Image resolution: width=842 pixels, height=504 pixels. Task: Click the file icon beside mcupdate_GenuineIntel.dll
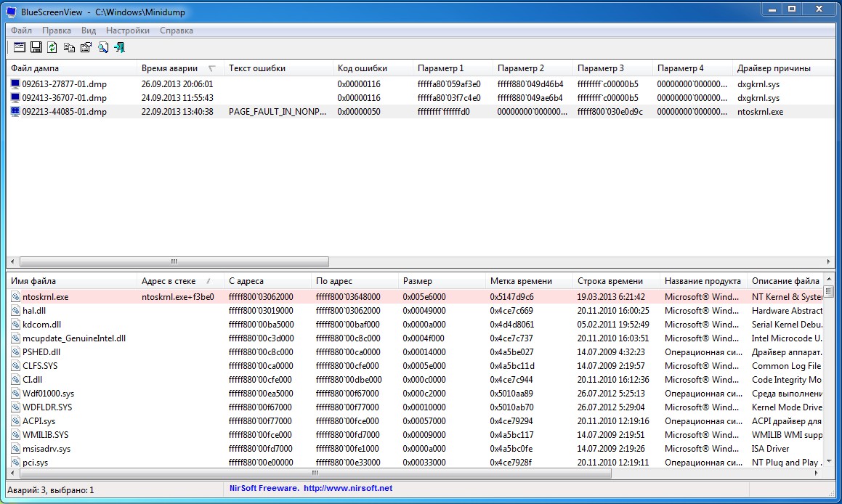point(15,338)
